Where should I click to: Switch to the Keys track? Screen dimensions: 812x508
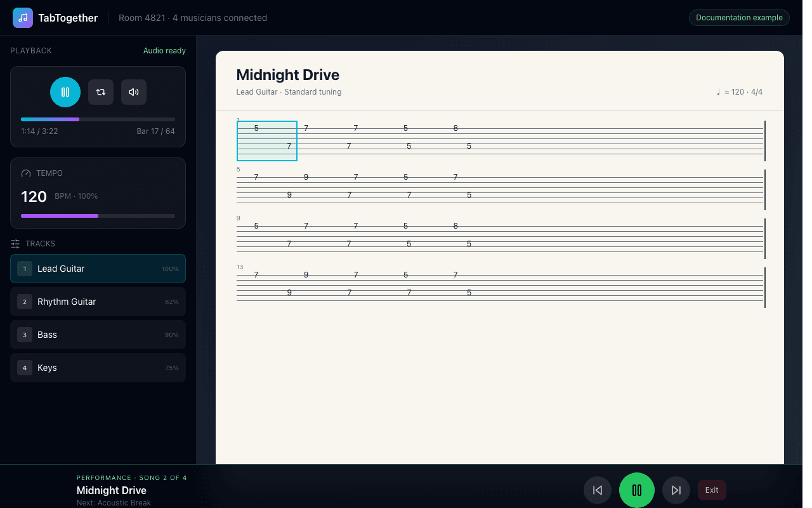tap(98, 368)
